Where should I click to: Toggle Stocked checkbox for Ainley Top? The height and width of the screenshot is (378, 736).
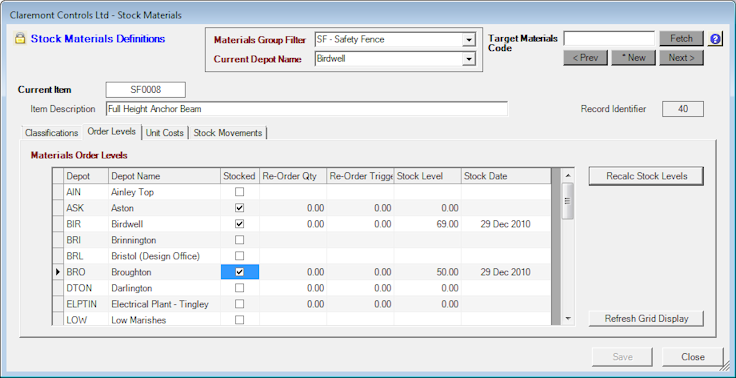239,192
